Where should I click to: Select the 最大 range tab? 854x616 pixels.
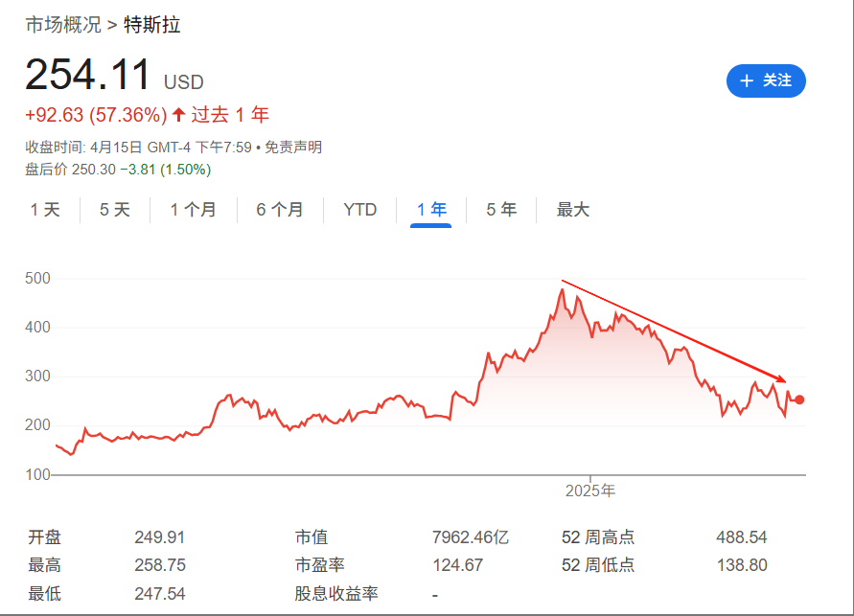click(572, 210)
